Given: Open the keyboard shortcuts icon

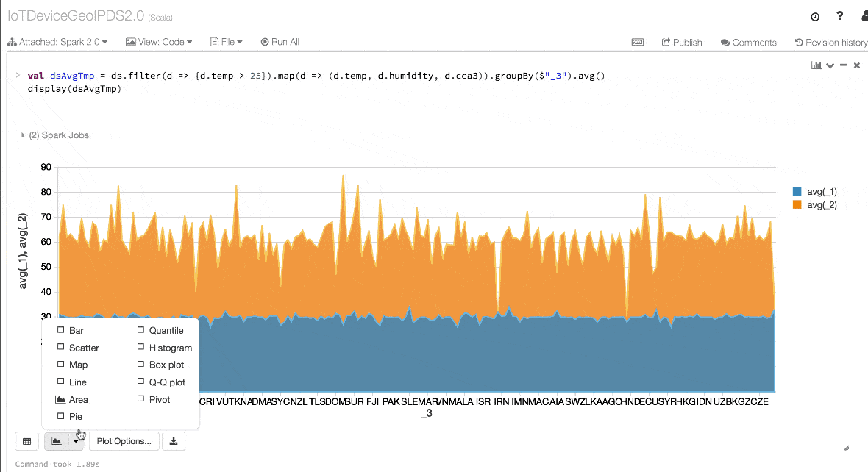Looking at the screenshot, I should pyautogui.click(x=638, y=42).
